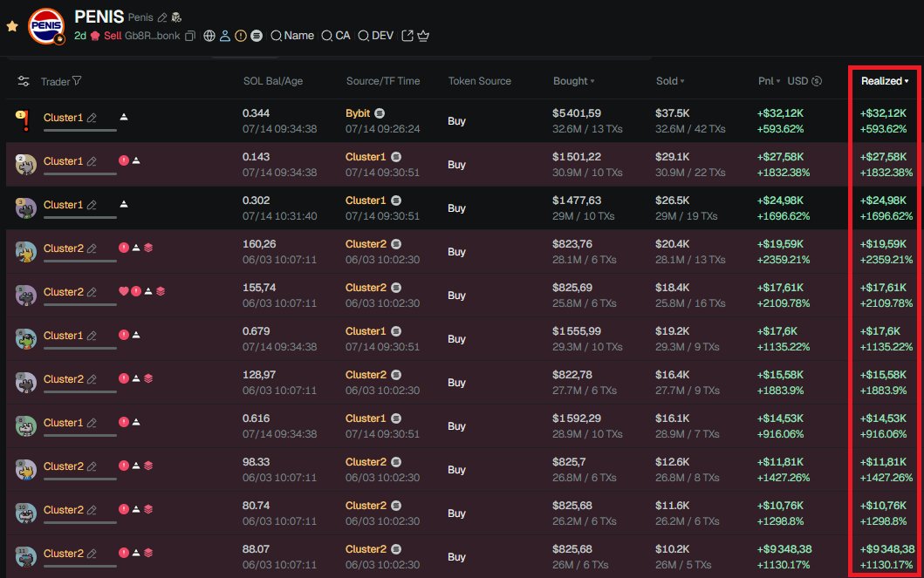Click the red Sell link in the header
924x578 pixels.
(x=112, y=36)
